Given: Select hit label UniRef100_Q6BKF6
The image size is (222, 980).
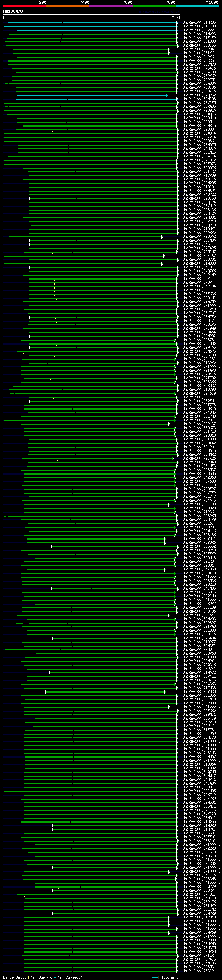Looking at the screenshot, I should click(199, 408).
